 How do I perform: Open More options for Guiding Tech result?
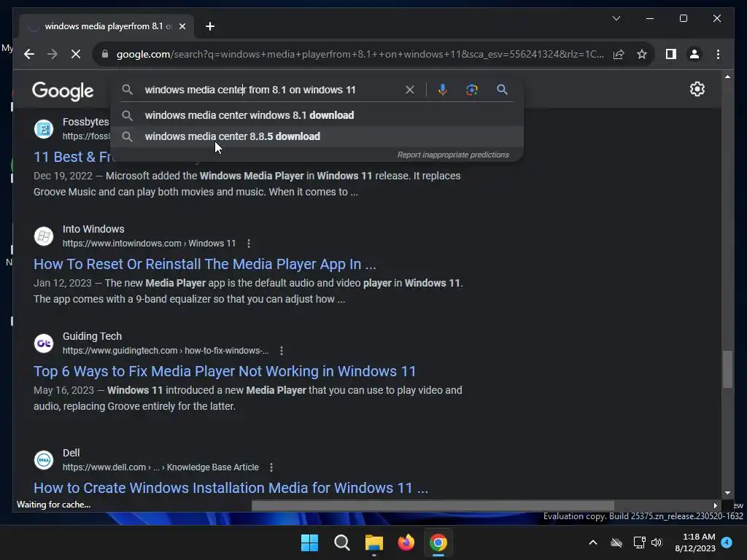(x=282, y=351)
